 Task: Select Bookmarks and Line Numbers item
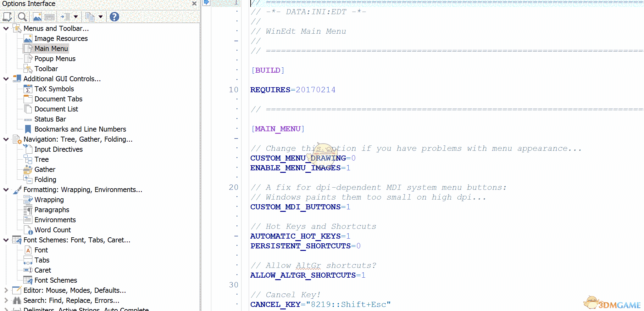pyautogui.click(x=80, y=129)
